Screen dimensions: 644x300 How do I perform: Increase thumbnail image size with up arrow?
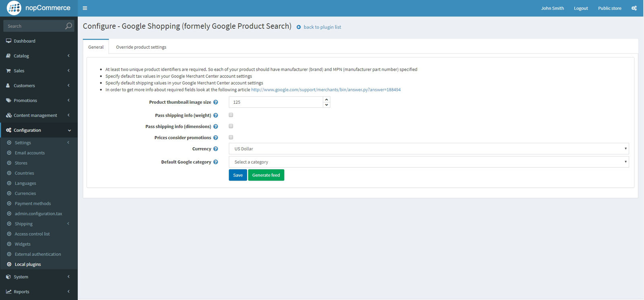coord(327,99)
